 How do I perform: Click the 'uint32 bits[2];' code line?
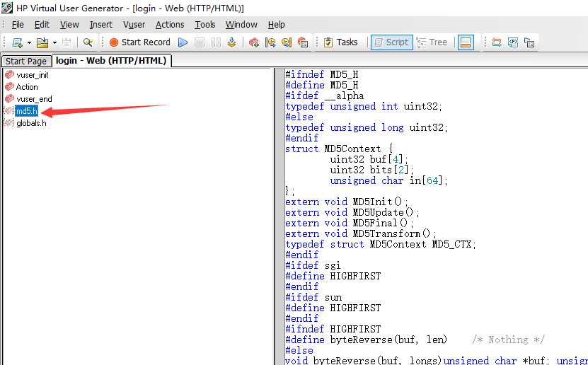372,170
